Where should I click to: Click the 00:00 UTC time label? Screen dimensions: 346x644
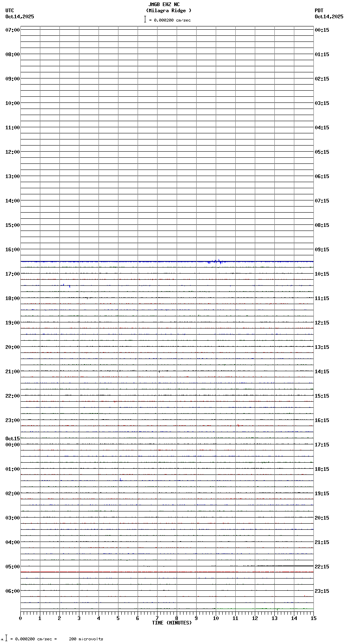pyautogui.click(x=13, y=445)
